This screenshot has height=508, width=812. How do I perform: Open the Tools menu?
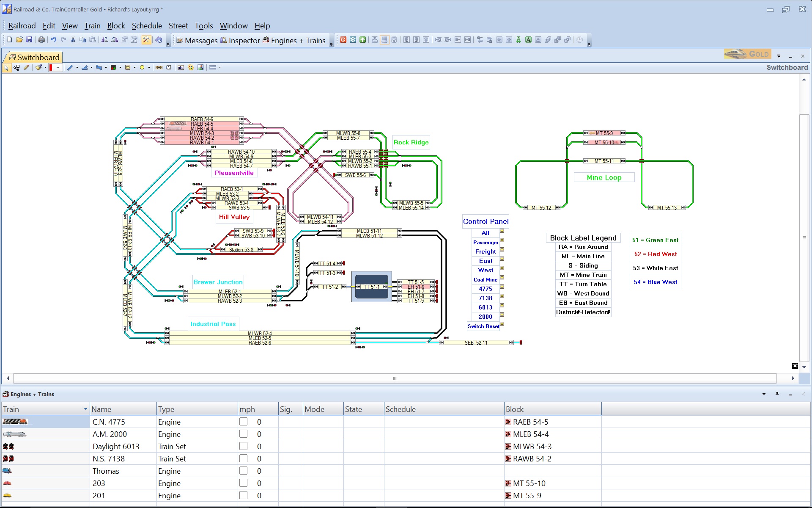(x=204, y=26)
